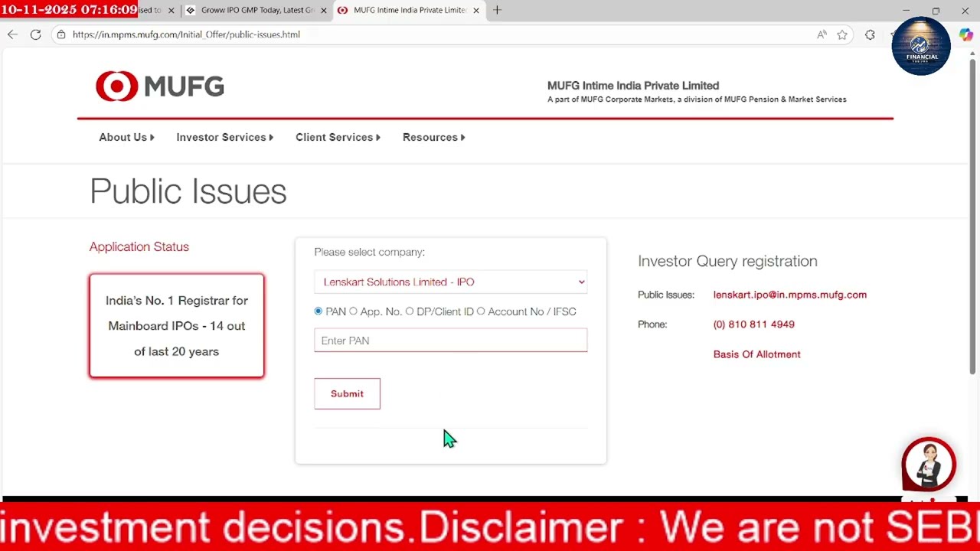This screenshot has width=980, height=551.
Task: Close the MUFG Intime India tab
Action: tap(476, 11)
